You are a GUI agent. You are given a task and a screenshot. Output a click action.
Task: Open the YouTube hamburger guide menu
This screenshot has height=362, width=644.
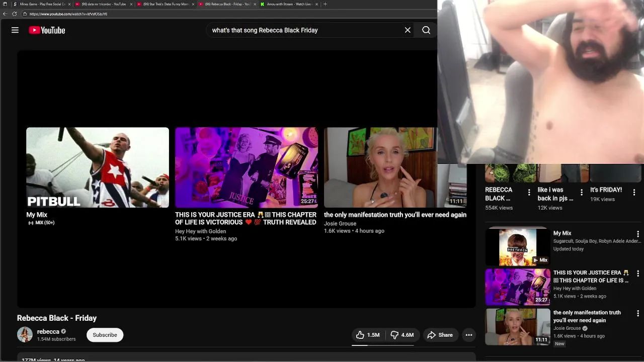pyautogui.click(x=15, y=30)
